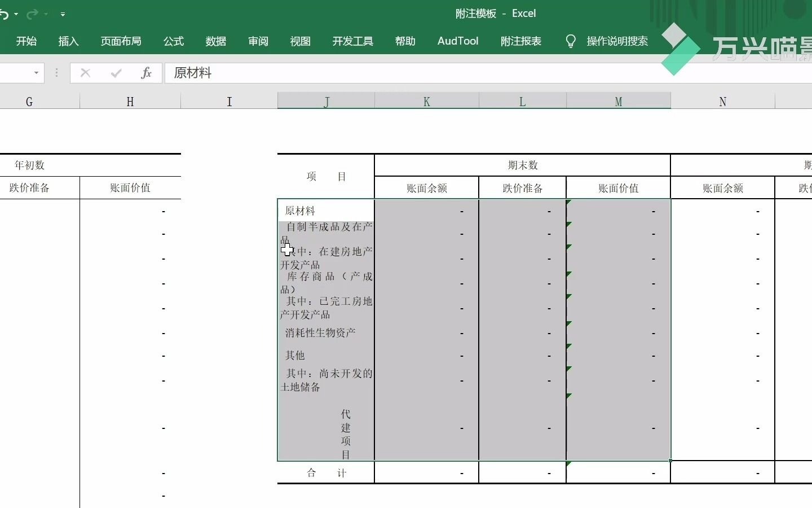
Task: Select the 公式 ribbon tab
Action: pos(174,41)
